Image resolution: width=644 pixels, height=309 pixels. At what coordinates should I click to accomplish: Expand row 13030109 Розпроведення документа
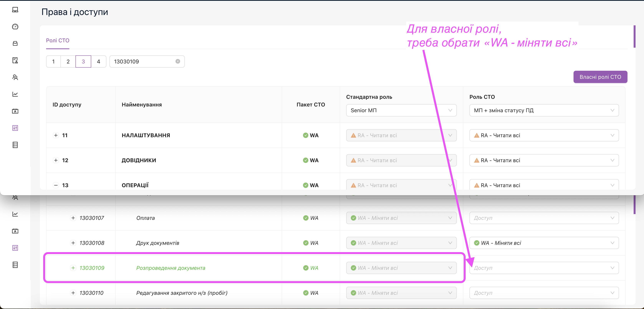(73, 268)
